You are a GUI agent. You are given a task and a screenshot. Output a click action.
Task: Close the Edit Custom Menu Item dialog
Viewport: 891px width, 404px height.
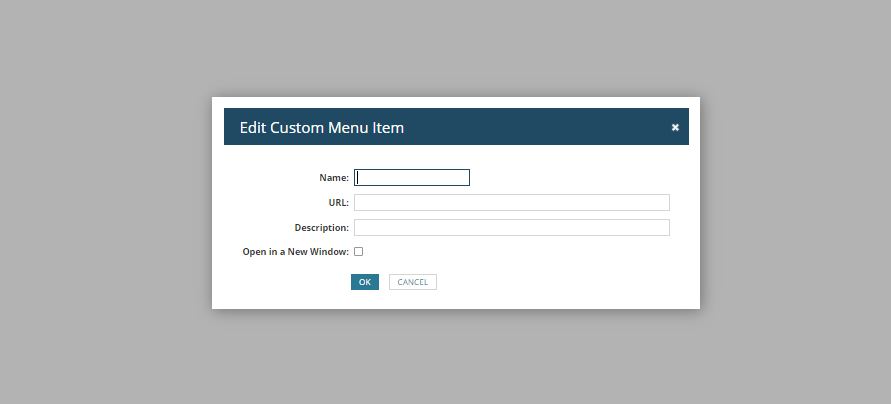(675, 127)
